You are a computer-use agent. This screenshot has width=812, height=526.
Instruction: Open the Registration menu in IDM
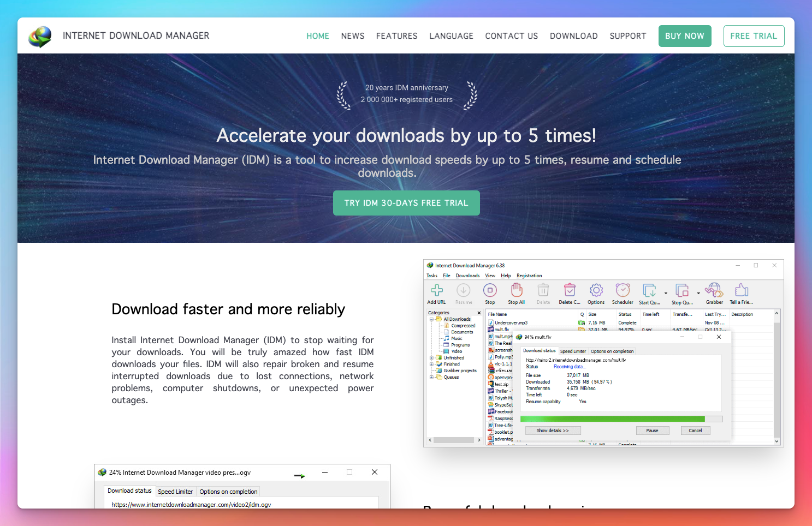pos(529,276)
